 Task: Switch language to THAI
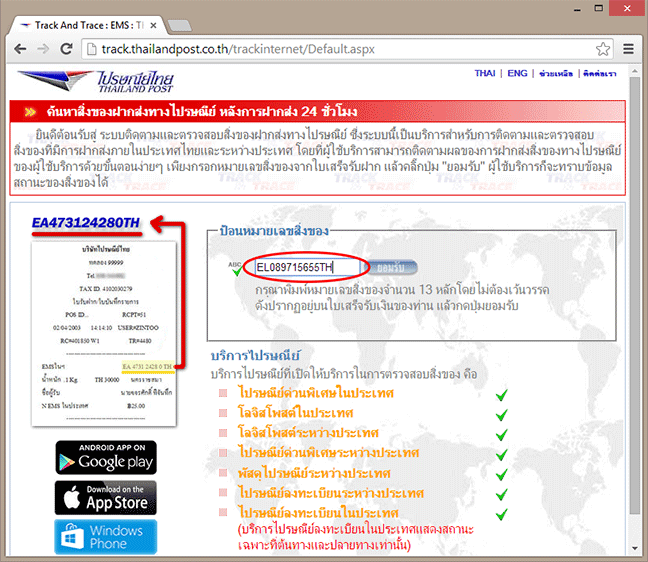coord(485,74)
